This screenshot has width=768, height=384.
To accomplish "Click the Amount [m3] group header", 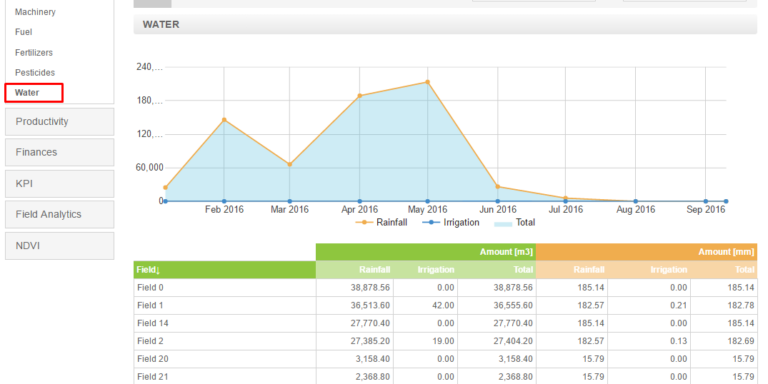I will (x=426, y=252).
